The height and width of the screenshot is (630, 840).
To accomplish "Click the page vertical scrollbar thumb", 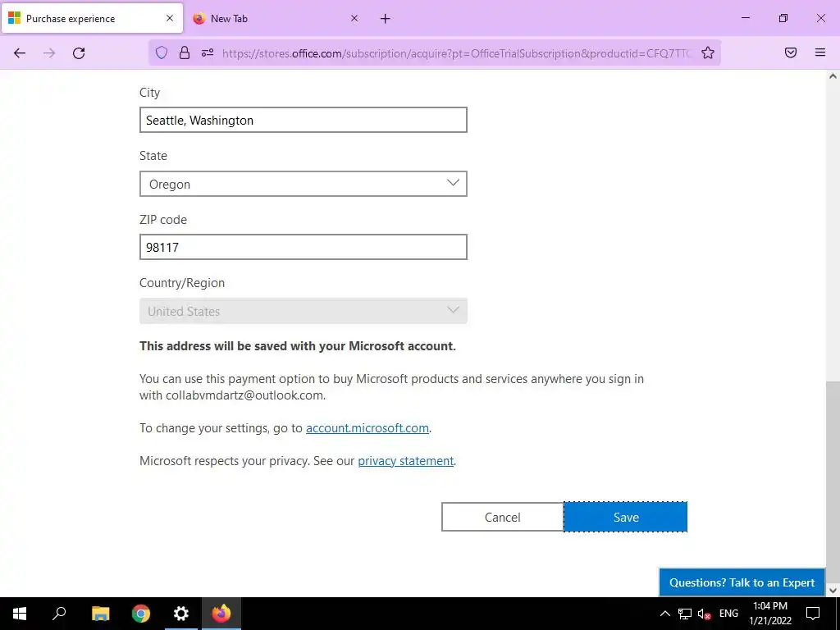I will point(833,481).
